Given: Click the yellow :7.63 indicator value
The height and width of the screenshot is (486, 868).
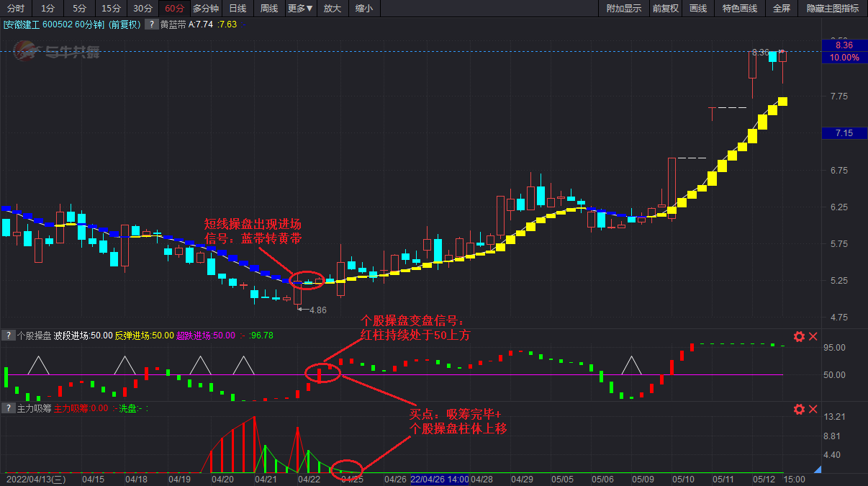Looking at the screenshot, I should pos(227,24).
